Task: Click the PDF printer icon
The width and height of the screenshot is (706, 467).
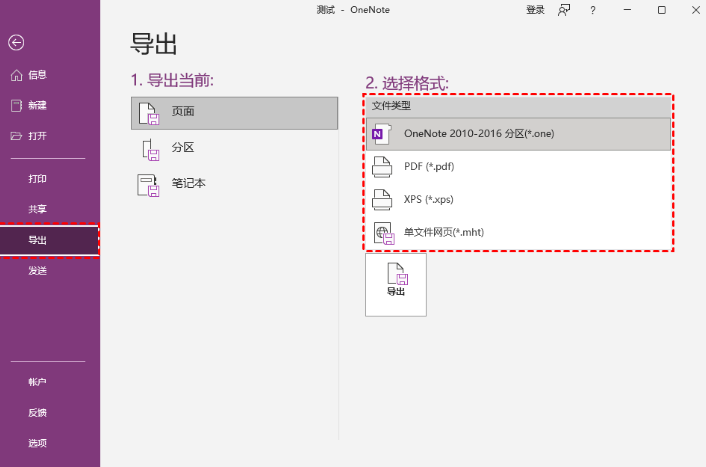Action: 382,167
